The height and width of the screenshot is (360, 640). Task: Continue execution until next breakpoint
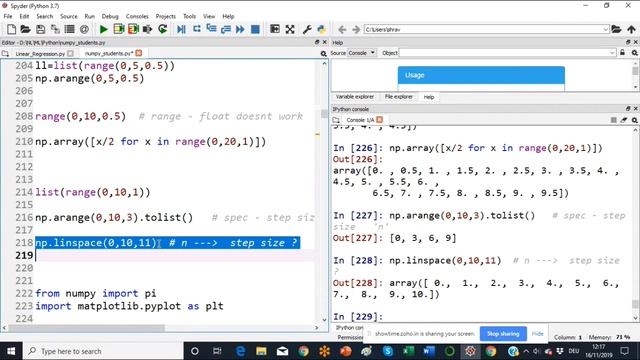pyautogui.click(x=240, y=29)
